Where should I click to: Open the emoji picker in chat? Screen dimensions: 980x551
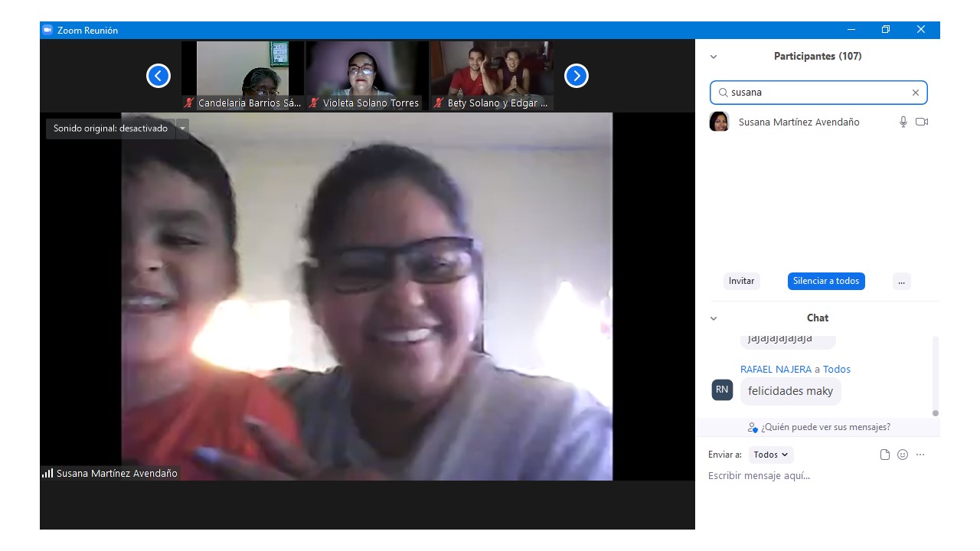point(903,455)
